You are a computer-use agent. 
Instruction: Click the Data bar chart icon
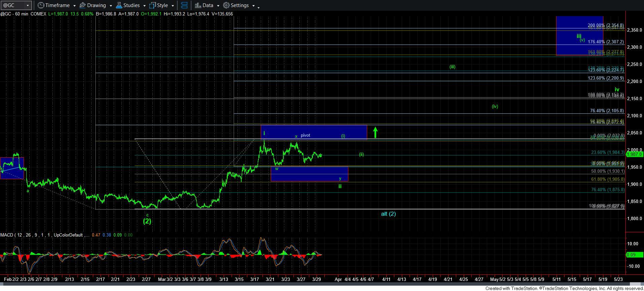tap(198, 5)
